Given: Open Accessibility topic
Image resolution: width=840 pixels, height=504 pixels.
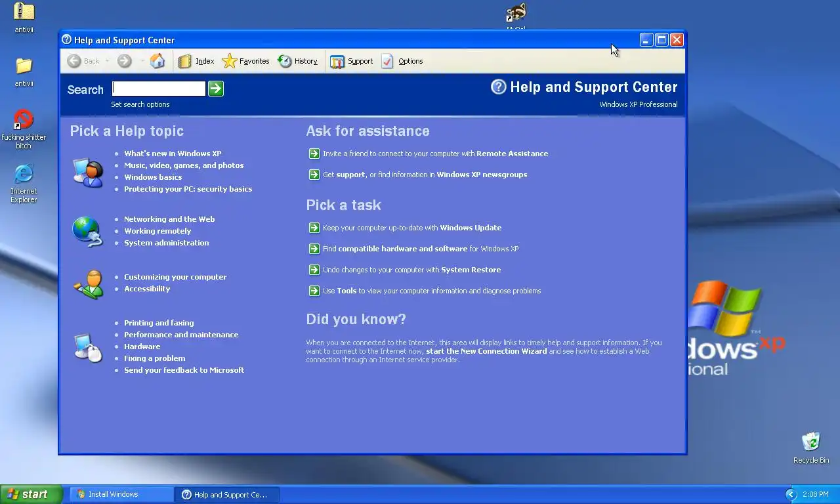Looking at the screenshot, I should pos(147,289).
